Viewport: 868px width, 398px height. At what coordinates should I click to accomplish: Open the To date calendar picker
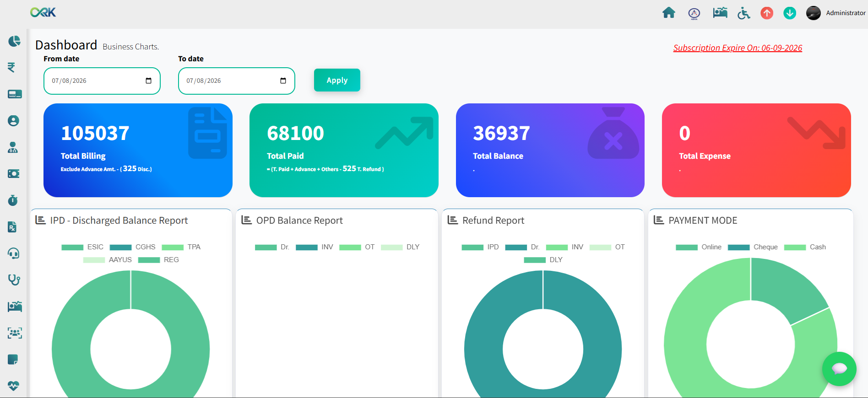283,81
